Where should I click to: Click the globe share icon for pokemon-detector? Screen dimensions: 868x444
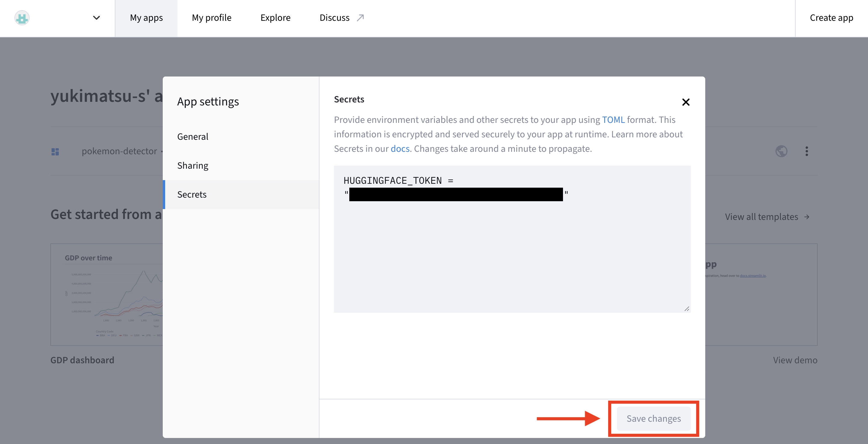781,151
